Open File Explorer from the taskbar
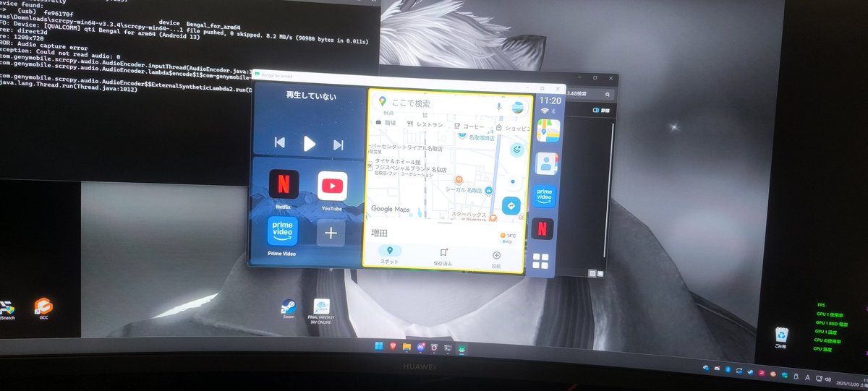Viewport: 868px width, 391px height. 407,348
